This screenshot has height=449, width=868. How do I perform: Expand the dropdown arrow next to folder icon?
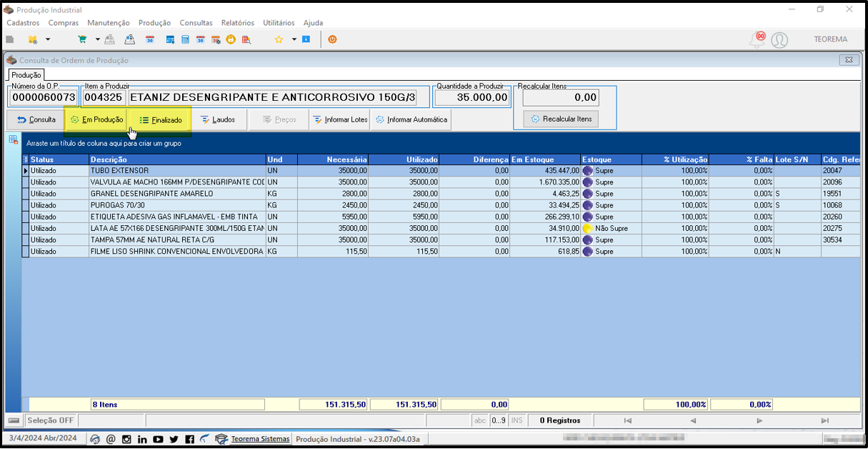pos(48,39)
